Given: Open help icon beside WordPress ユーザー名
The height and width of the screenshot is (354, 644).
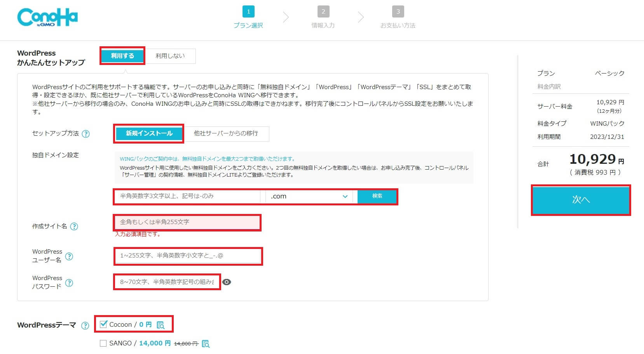Looking at the screenshot, I should pyautogui.click(x=69, y=256).
